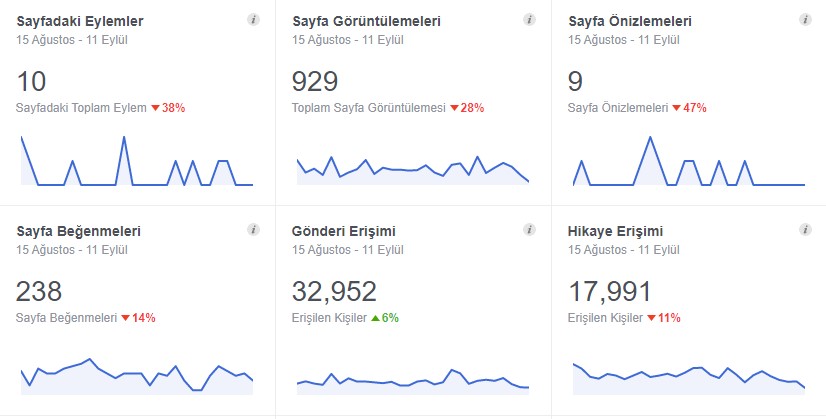Select the Gönderi Erişimi line chart
Viewport: 826px width, 419px height.
click(x=413, y=382)
